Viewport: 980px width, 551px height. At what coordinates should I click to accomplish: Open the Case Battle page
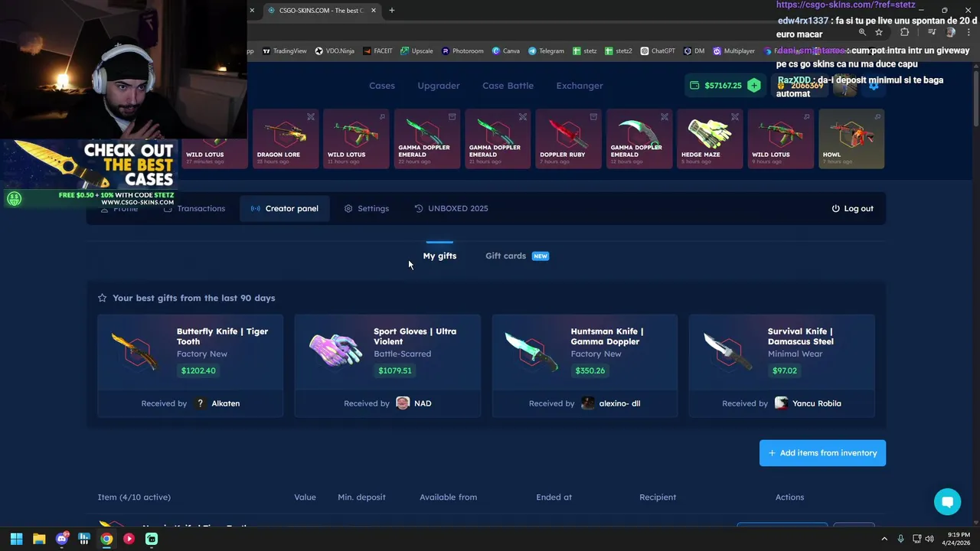(508, 86)
